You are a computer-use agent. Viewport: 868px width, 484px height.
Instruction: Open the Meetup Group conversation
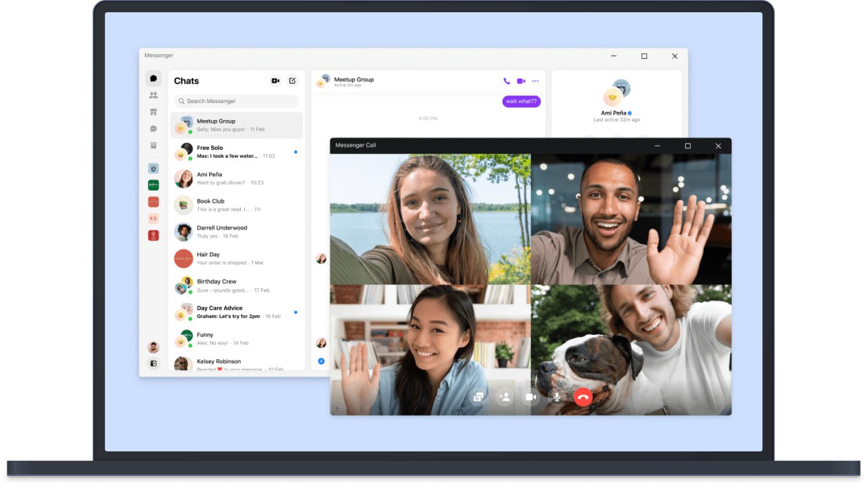click(237, 125)
